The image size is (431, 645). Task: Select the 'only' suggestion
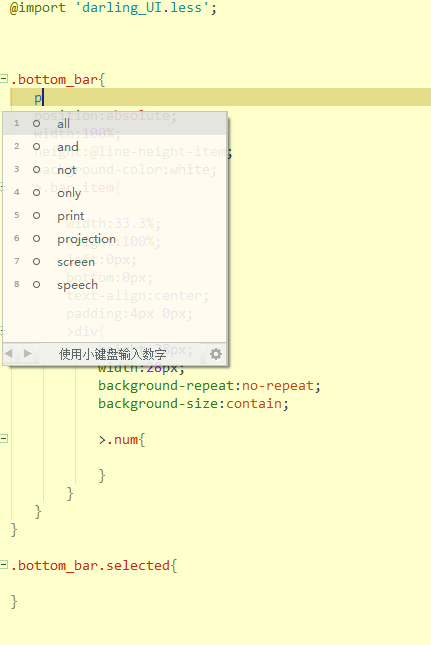click(115, 193)
